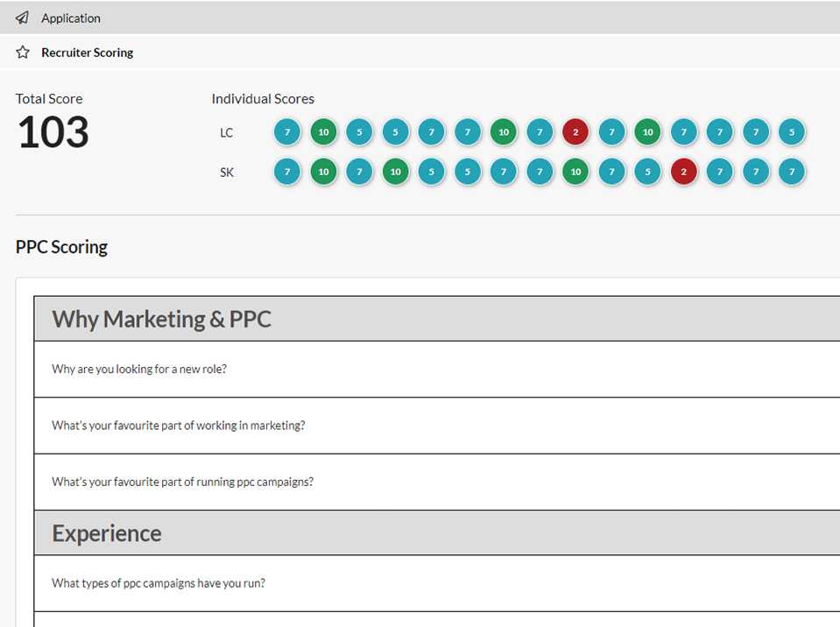The height and width of the screenshot is (627, 840).
Task: Click the paper plane icon beside Application
Action: pyautogui.click(x=22, y=18)
